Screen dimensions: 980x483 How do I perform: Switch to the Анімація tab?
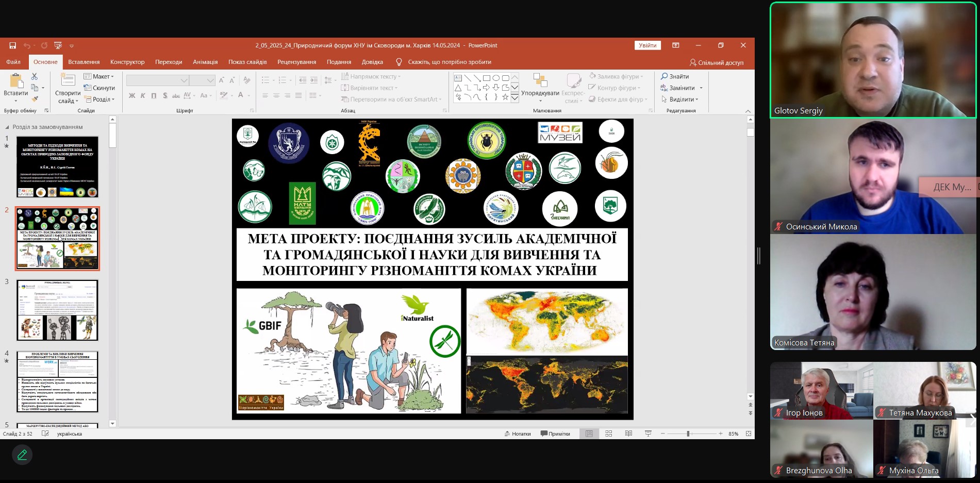click(x=205, y=62)
